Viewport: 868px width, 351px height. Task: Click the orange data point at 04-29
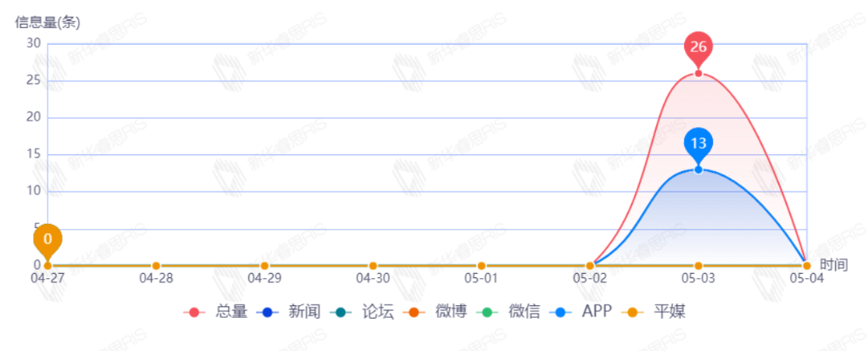(x=264, y=266)
